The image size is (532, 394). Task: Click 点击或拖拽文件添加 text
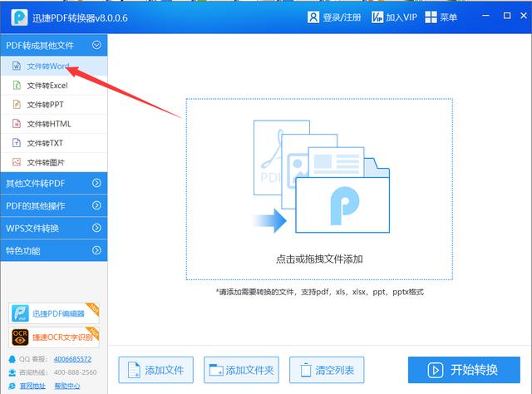point(319,259)
